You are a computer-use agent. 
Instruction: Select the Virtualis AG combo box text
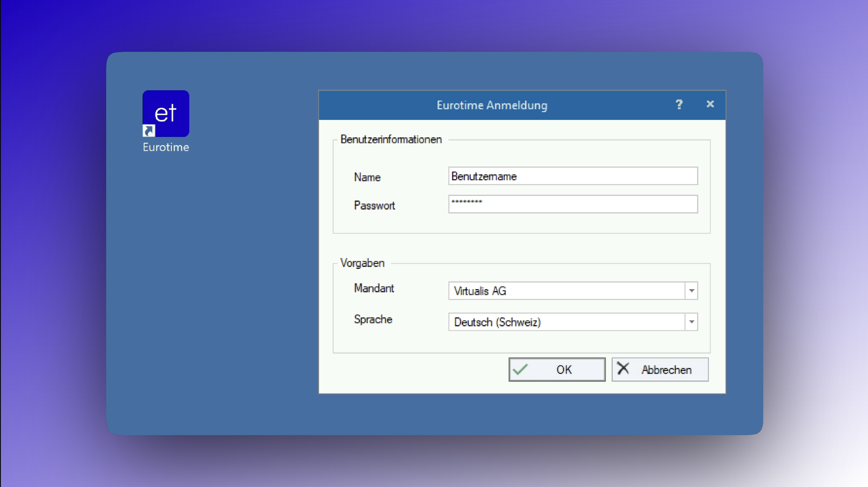[480, 291]
